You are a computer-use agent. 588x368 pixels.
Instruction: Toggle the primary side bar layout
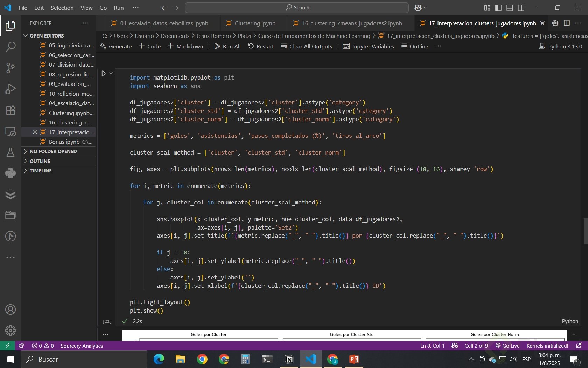click(498, 8)
